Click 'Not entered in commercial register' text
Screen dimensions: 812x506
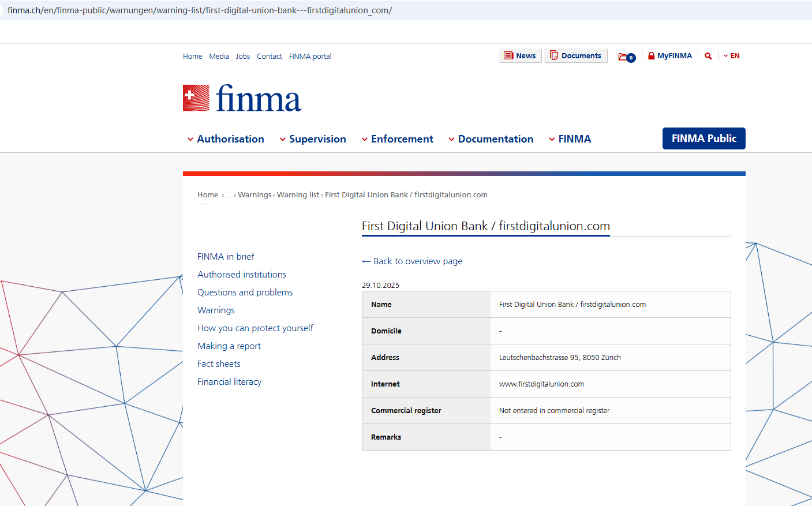tap(554, 411)
